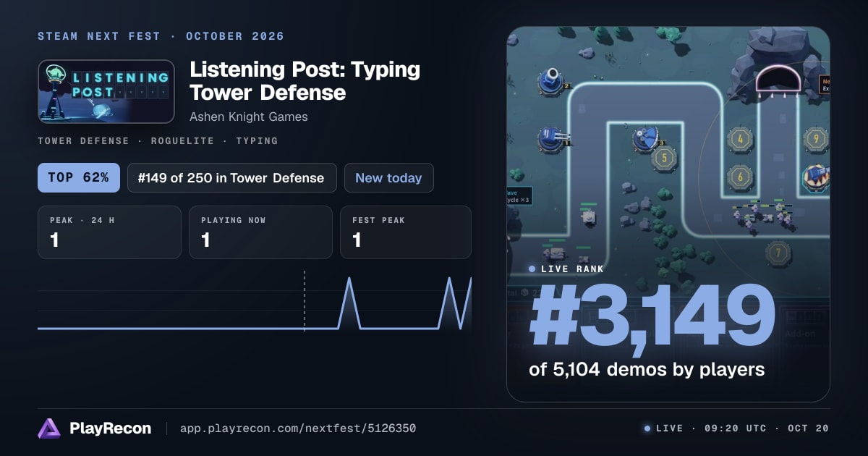Image resolution: width=868 pixels, height=456 pixels.
Task: Click the LIVE status dot in footer
Action: pos(647,428)
